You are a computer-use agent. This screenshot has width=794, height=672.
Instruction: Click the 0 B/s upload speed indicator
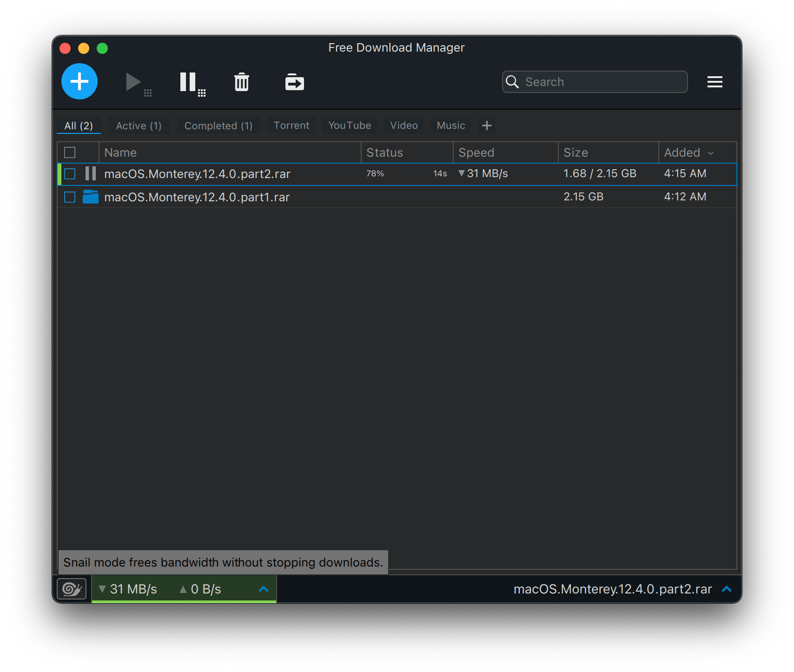(x=200, y=589)
